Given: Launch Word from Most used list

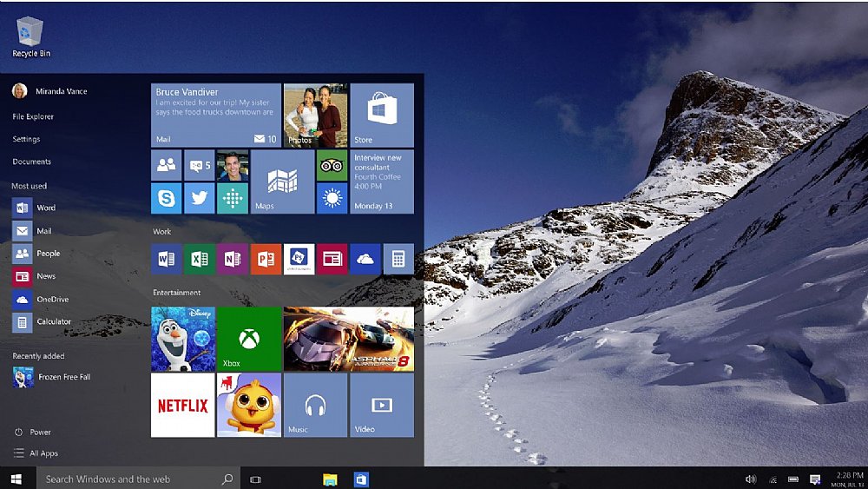Looking at the screenshot, I should click(35, 208).
